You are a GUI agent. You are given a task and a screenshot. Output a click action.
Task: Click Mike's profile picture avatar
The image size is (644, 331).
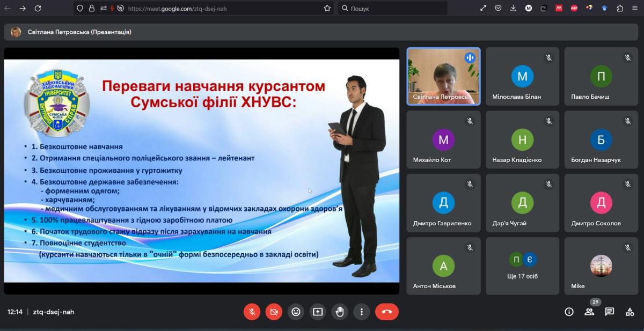coord(601,266)
